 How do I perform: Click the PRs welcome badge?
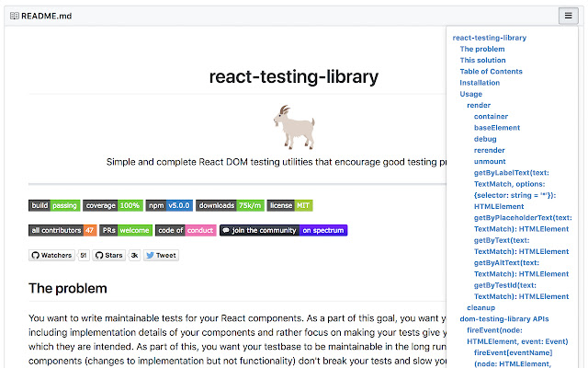click(x=125, y=230)
